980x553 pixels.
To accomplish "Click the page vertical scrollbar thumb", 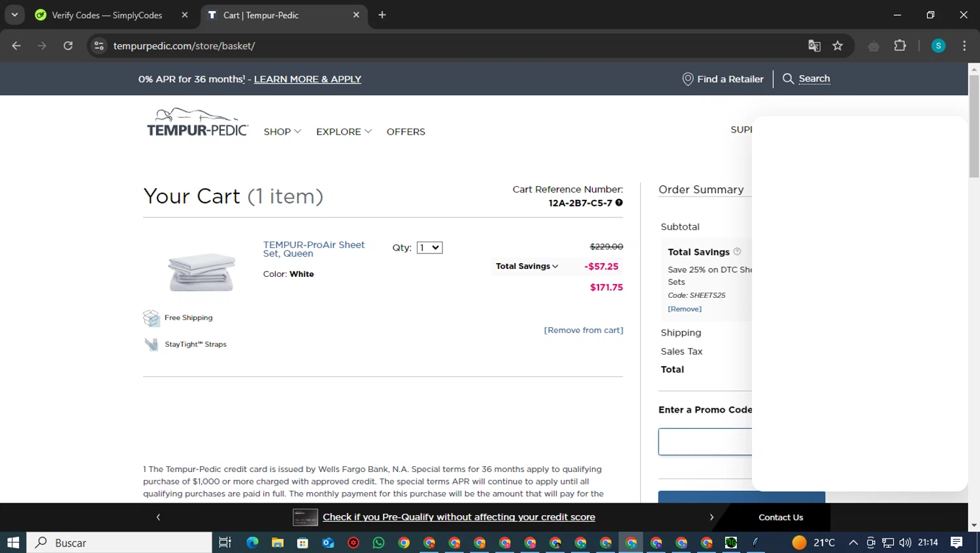I will click(x=974, y=126).
